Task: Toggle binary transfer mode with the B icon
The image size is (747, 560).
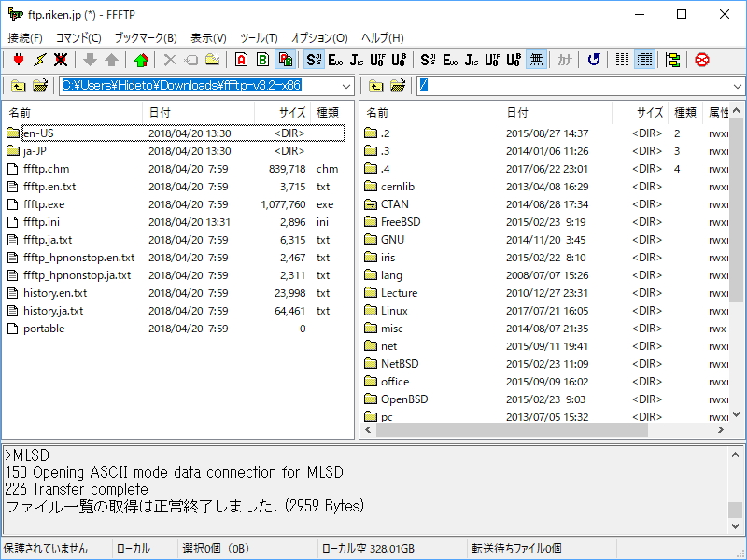Action: point(262,60)
